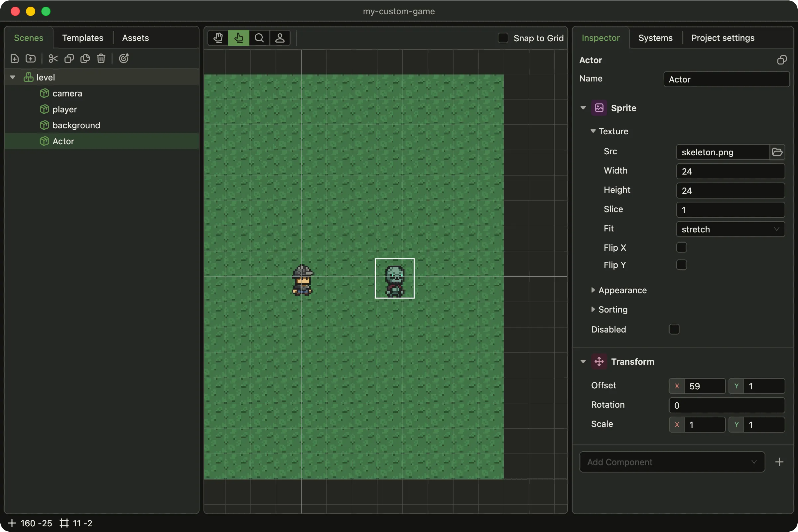This screenshot has width=798, height=532.
Task: Select the camera actor in tree
Action: pos(101,93)
